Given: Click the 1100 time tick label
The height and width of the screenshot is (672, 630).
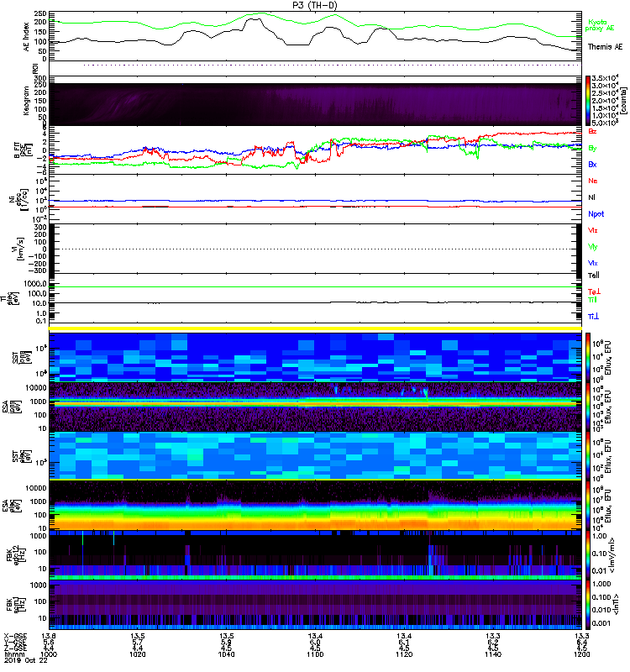Looking at the screenshot, I should 315,654.
